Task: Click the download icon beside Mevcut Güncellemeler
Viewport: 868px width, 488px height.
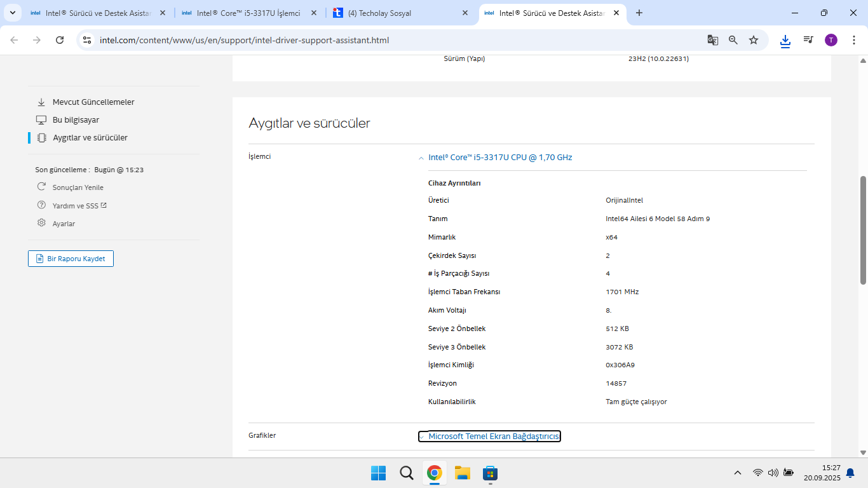Action: tap(41, 102)
